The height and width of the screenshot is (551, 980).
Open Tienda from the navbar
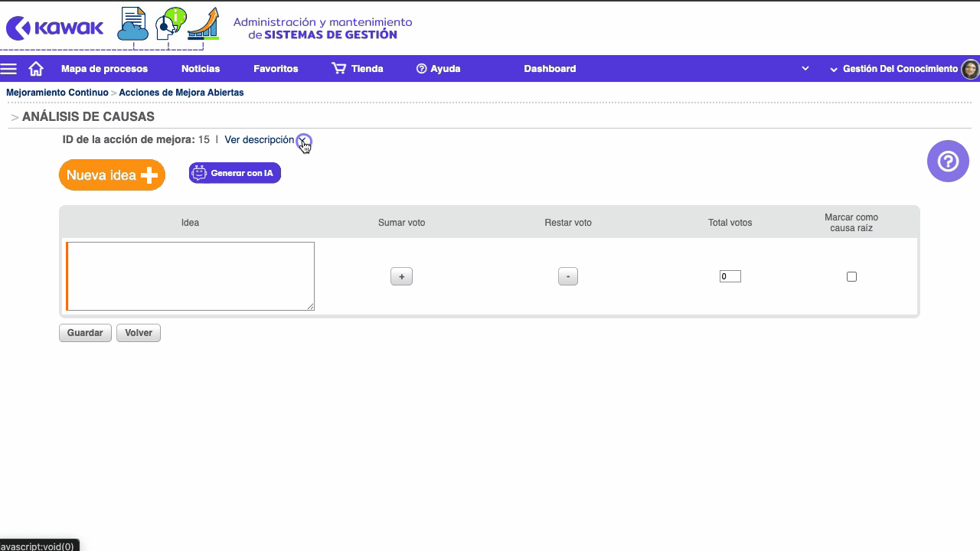click(358, 69)
